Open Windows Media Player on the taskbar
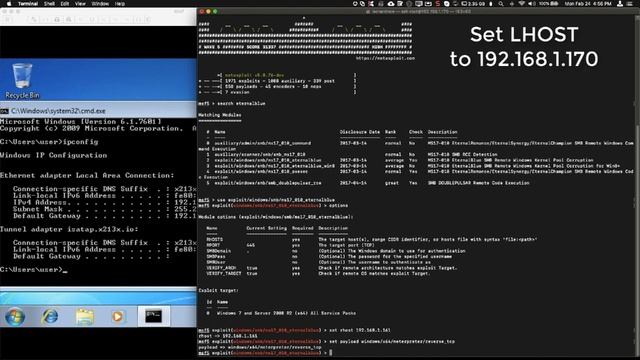Viewport: 640px width, 360px height. click(118, 316)
